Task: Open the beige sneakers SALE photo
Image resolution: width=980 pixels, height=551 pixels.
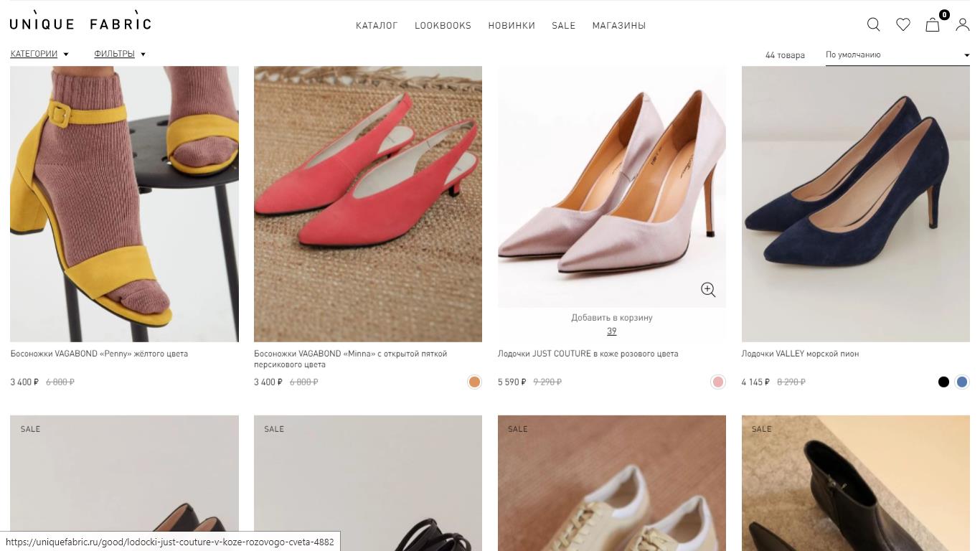Action: [612, 483]
